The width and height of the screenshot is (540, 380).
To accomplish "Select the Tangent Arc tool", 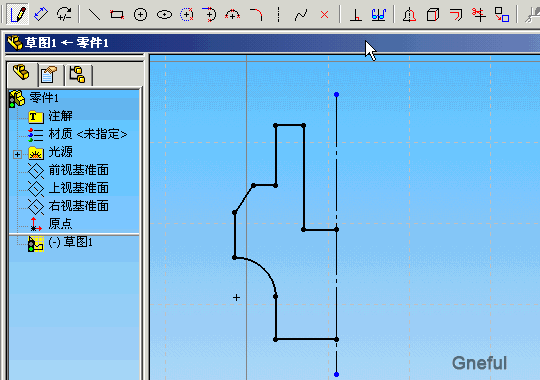I will (x=209, y=14).
